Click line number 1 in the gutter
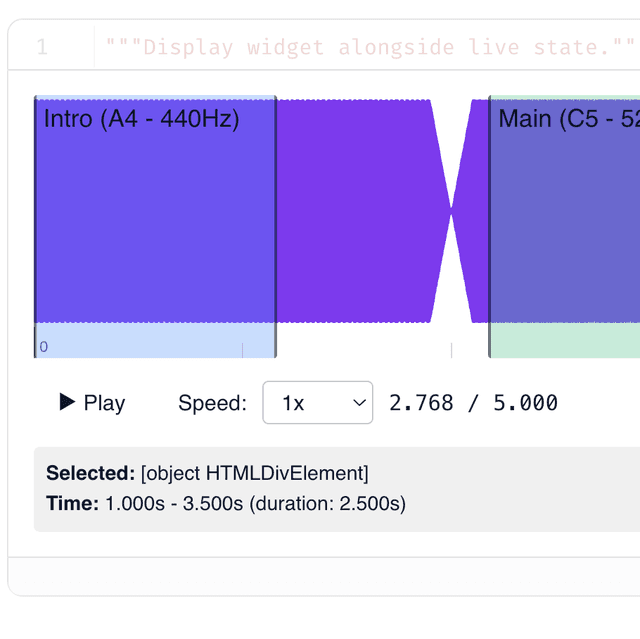 click(42, 47)
